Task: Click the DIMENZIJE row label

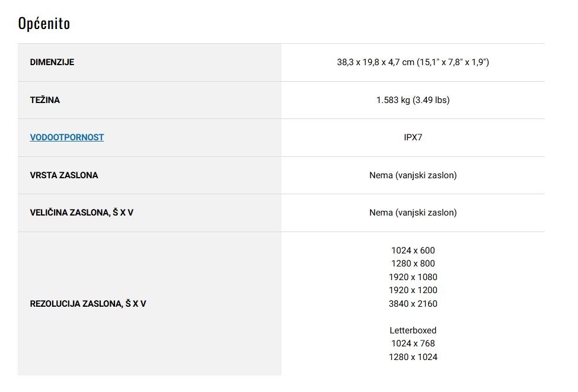Action: click(x=52, y=62)
